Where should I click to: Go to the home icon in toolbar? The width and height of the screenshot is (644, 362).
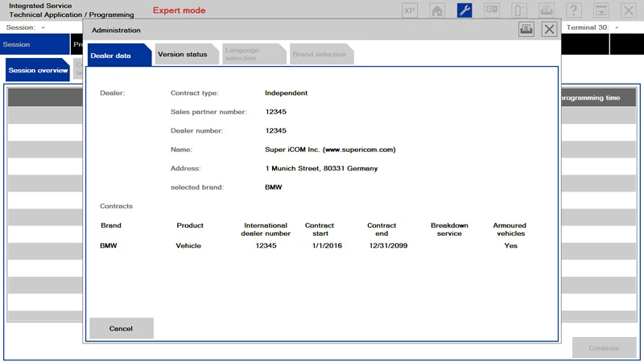point(437,10)
